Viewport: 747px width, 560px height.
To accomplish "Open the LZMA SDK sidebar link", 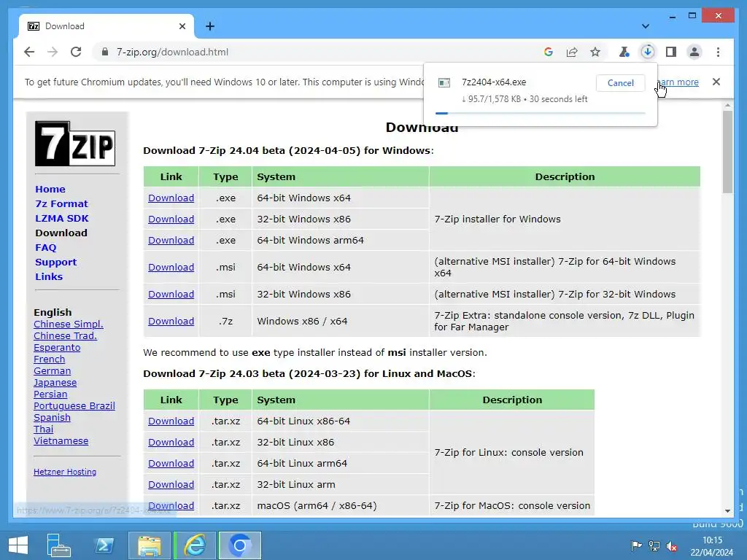I will pyautogui.click(x=62, y=218).
